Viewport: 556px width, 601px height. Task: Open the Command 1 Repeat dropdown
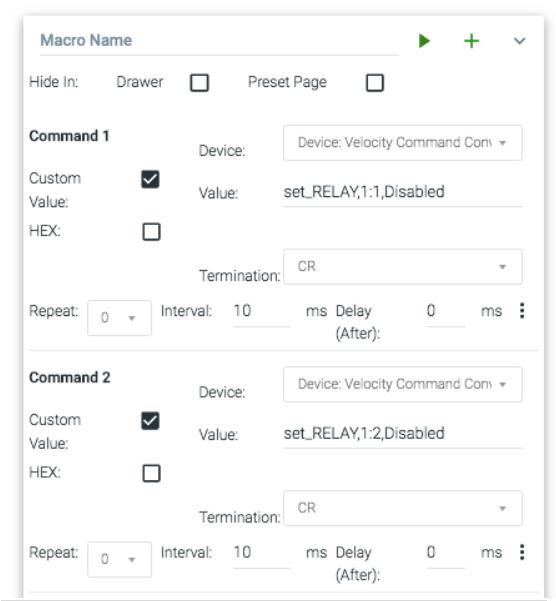[x=119, y=318]
